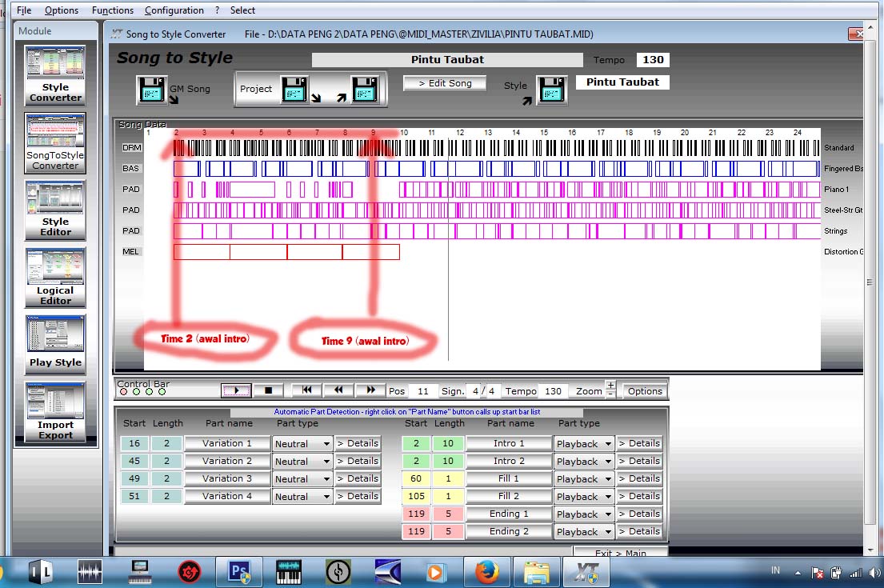884x588 pixels.
Task: Open the Style Editor module
Action: (54, 211)
